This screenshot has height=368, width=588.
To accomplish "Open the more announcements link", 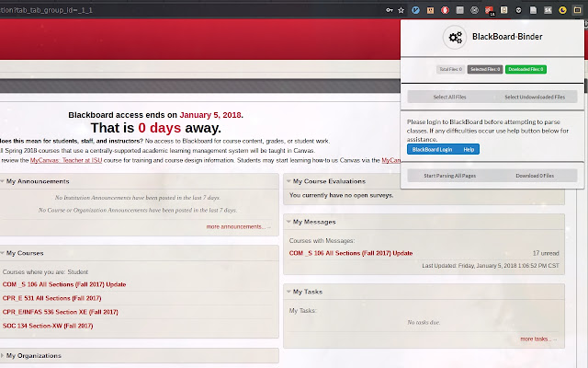I will click(x=238, y=227).
